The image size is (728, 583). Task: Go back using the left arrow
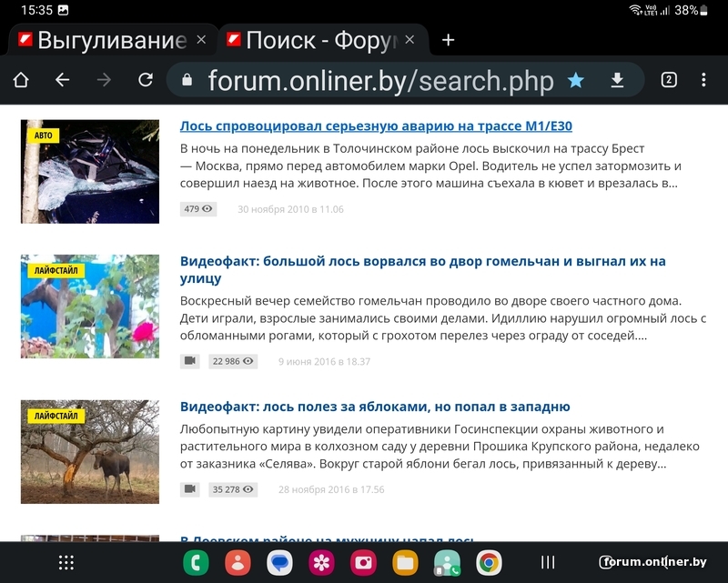[62, 80]
